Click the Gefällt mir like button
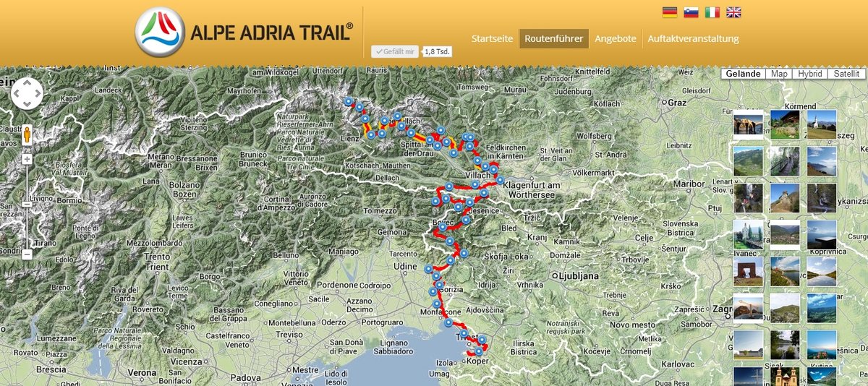Image resolution: width=868 pixels, height=386 pixels. [x=395, y=51]
